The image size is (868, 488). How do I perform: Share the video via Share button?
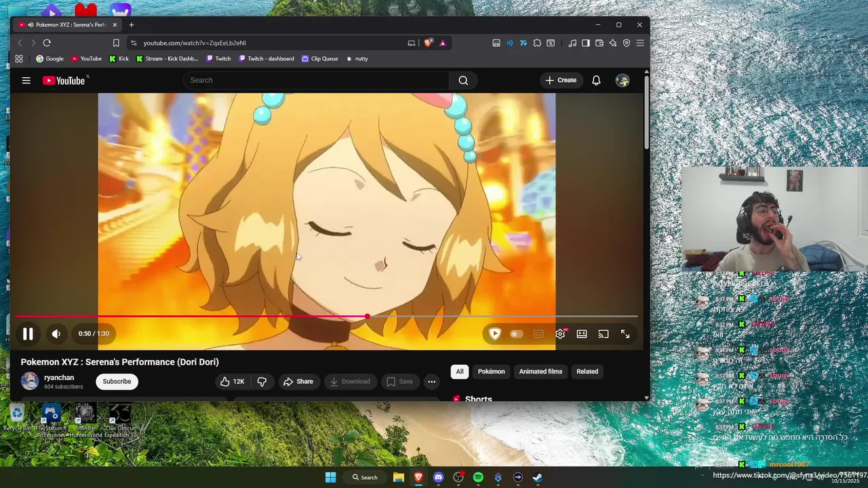coord(298,382)
